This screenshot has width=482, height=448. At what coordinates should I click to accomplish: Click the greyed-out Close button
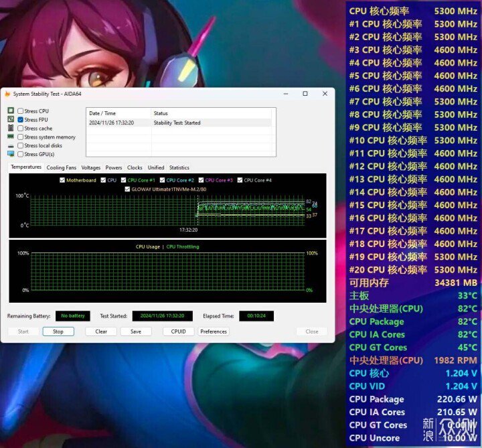[x=312, y=331]
